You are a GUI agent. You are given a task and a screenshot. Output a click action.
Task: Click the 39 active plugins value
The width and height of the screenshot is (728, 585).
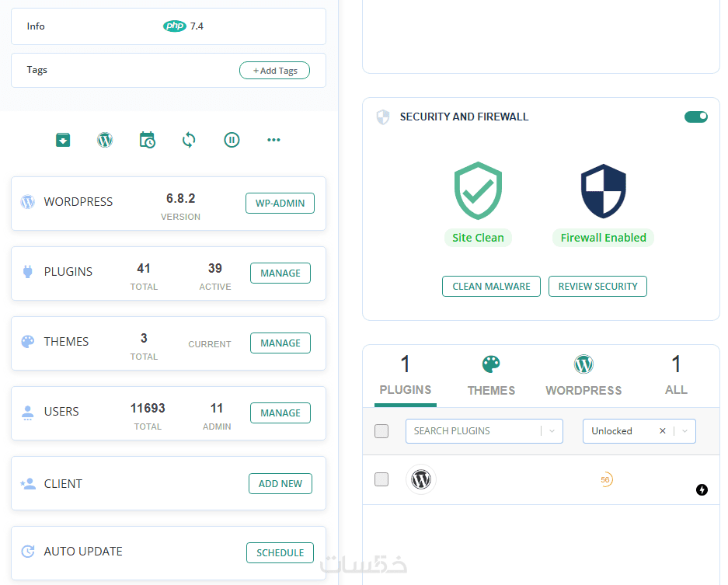pyautogui.click(x=215, y=268)
